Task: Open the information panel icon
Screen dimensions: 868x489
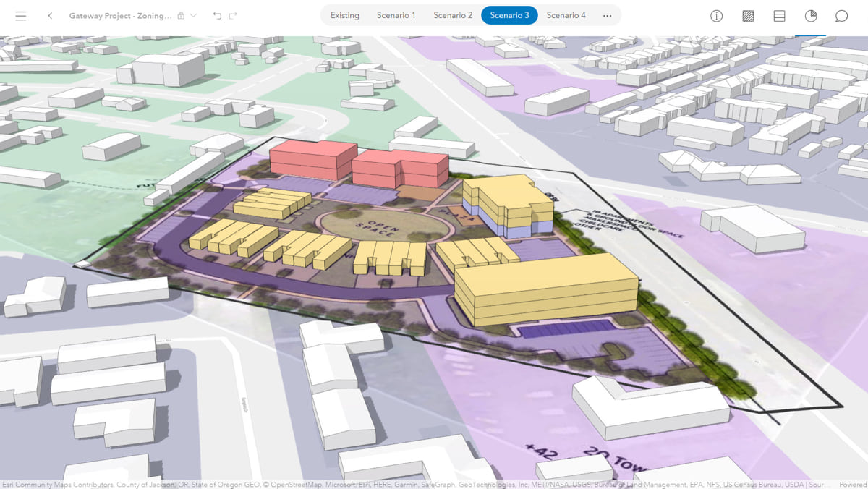Action: [716, 16]
